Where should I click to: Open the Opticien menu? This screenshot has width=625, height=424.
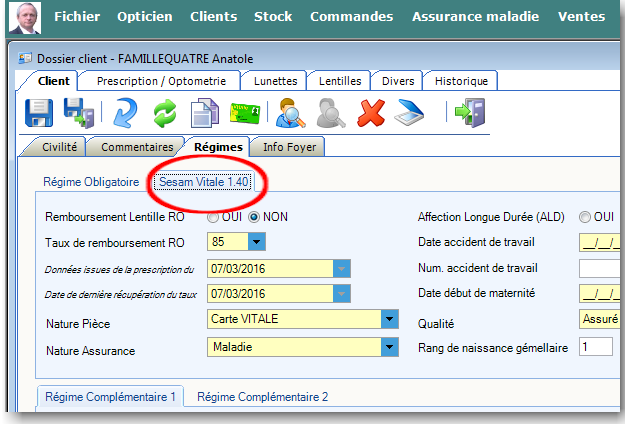click(145, 16)
